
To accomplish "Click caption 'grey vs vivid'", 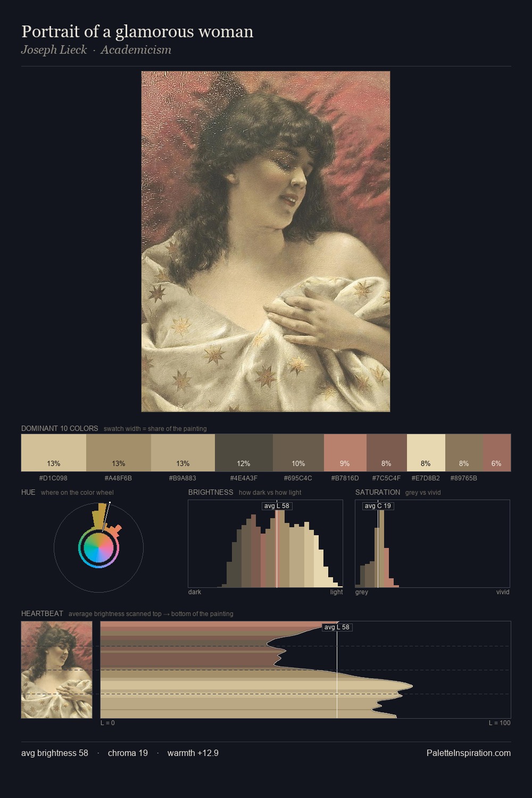I will (x=423, y=493).
